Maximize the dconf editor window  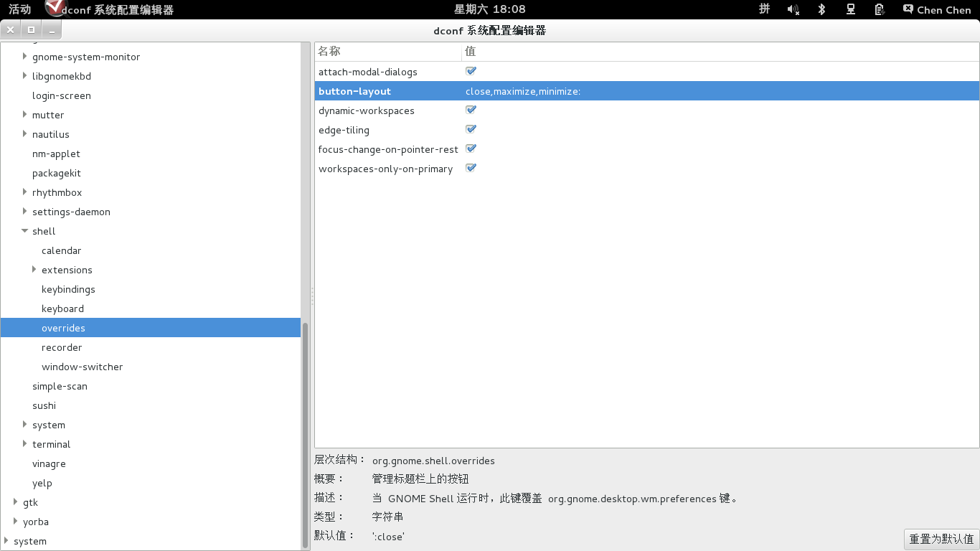31,30
